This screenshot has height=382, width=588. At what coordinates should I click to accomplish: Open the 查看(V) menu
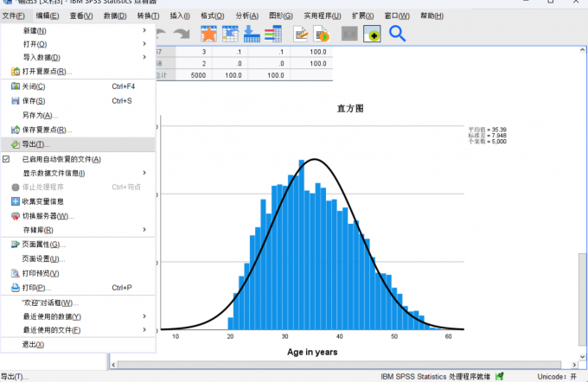81,16
